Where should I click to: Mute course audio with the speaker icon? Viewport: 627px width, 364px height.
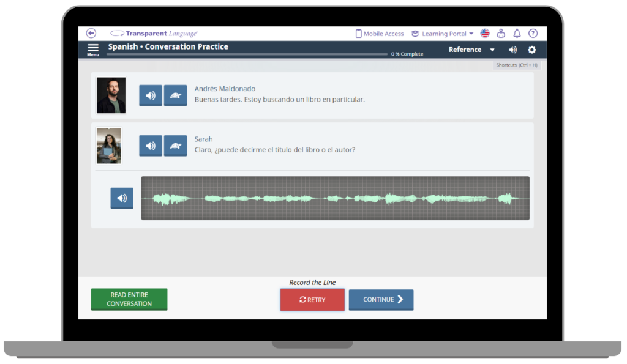click(x=512, y=50)
